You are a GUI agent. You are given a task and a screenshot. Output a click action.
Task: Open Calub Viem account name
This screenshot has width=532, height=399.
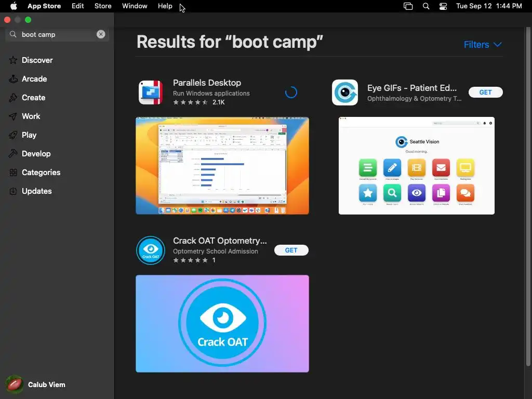(46, 384)
